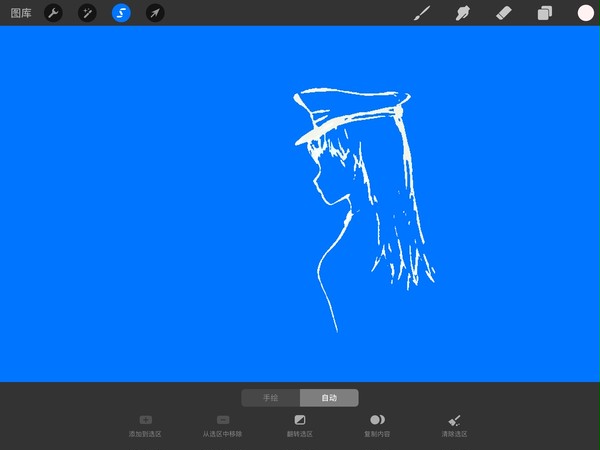Tap 添加到选区 add to selection
The height and width of the screenshot is (450, 600).
click(x=145, y=426)
